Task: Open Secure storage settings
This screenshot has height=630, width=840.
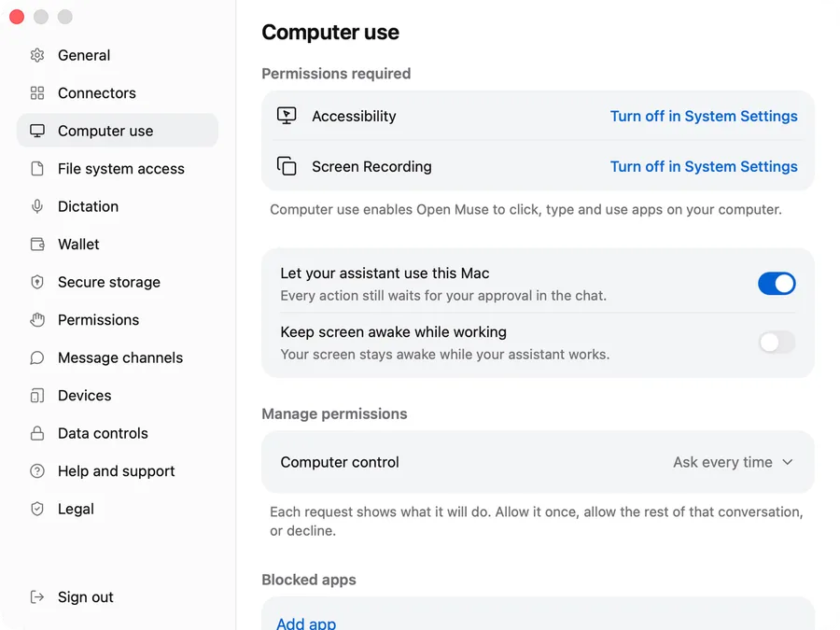Action: (118, 282)
